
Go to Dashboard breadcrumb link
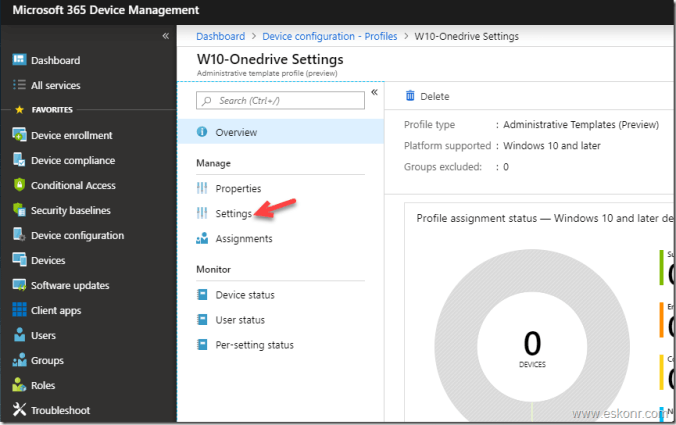[x=220, y=36]
